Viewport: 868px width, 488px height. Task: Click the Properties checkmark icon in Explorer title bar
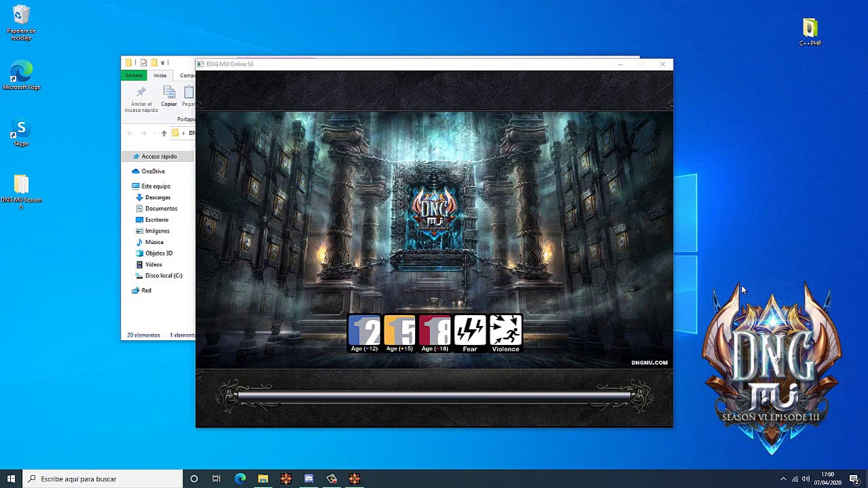click(x=143, y=63)
